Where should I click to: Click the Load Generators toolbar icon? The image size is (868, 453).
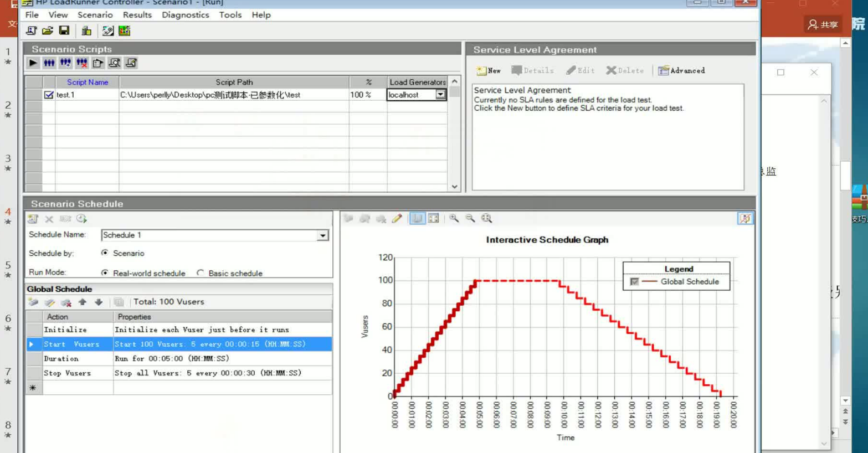(x=86, y=31)
